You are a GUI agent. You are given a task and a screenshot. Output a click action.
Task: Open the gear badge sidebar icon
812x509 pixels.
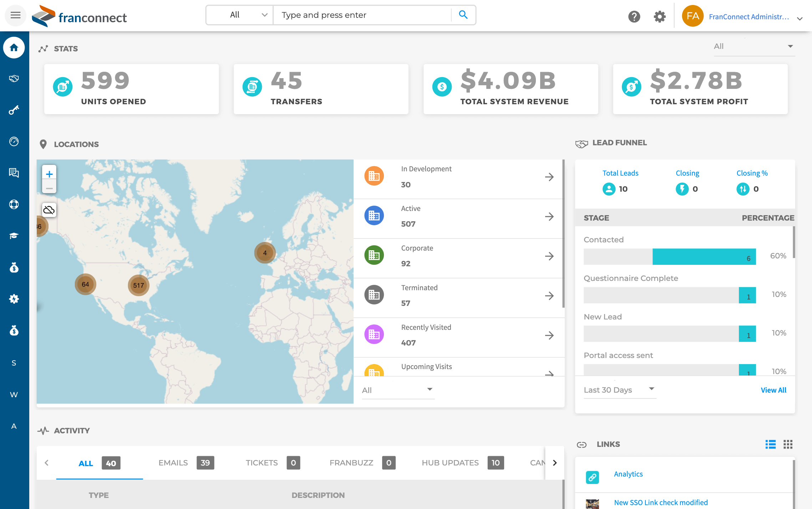(14, 299)
